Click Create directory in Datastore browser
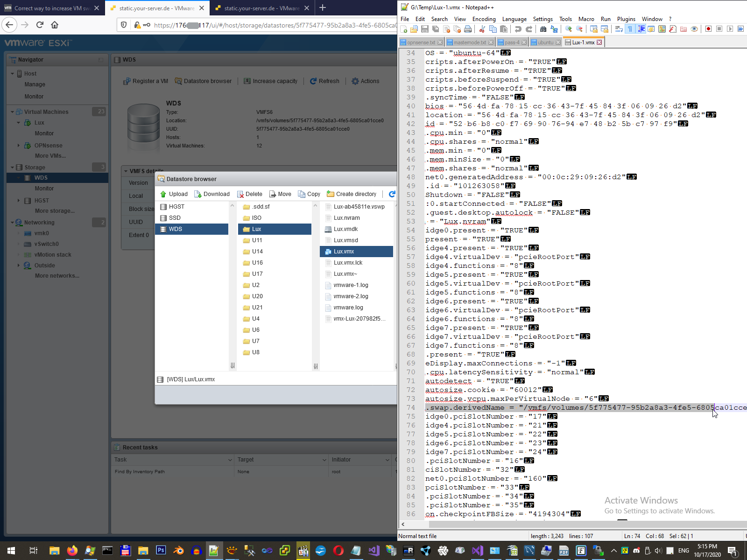 pos(352,194)
